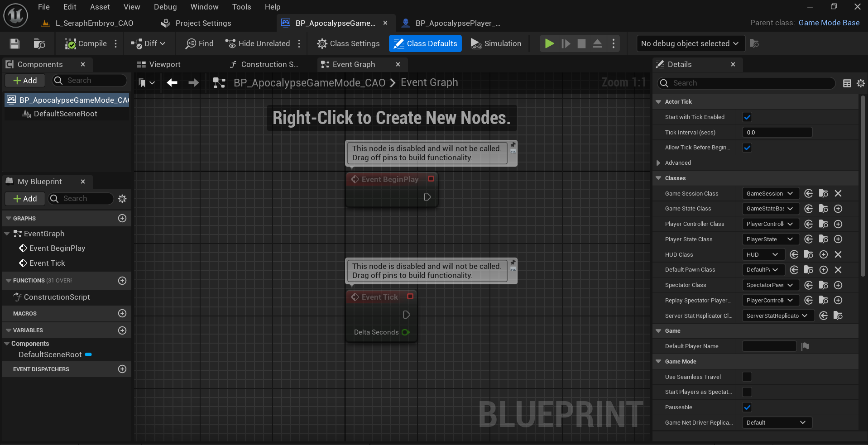Enable Use Seamless Travel checkbox
Image resolution: width=868 pixels, height=445 pixels.
pos(747,377)
